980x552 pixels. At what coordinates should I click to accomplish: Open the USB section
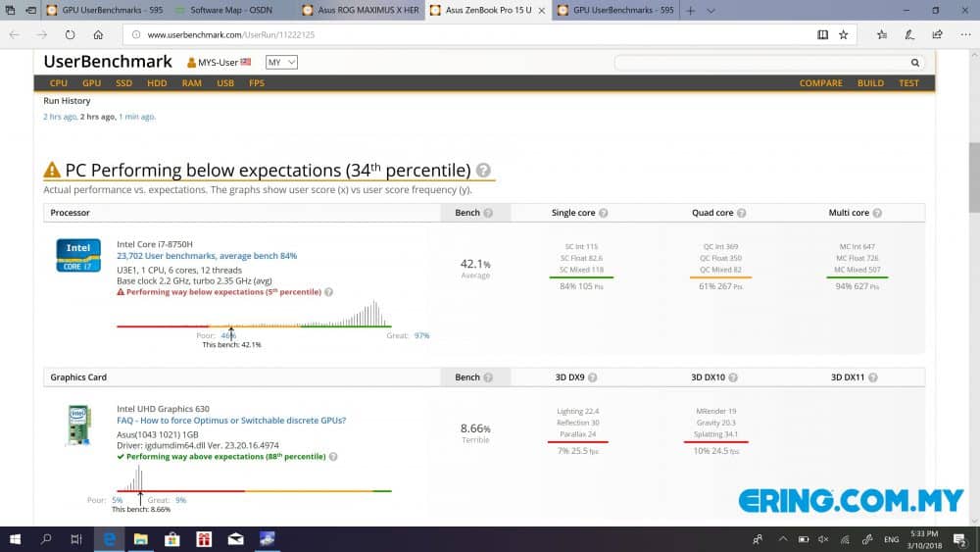click(225, 83)
